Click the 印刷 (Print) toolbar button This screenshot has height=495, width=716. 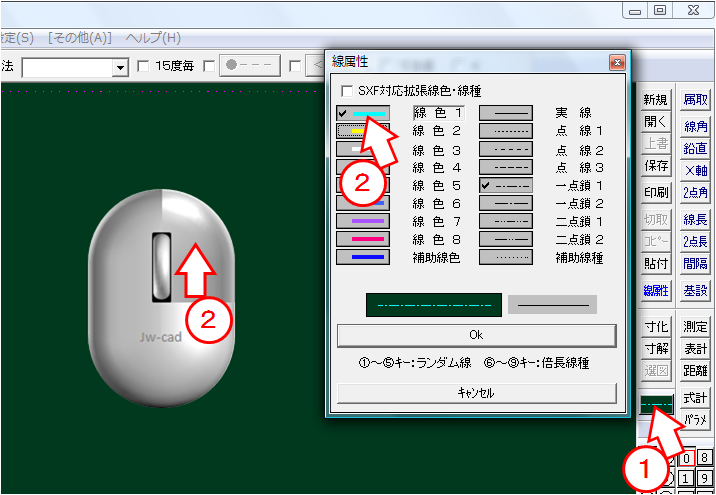656,192
